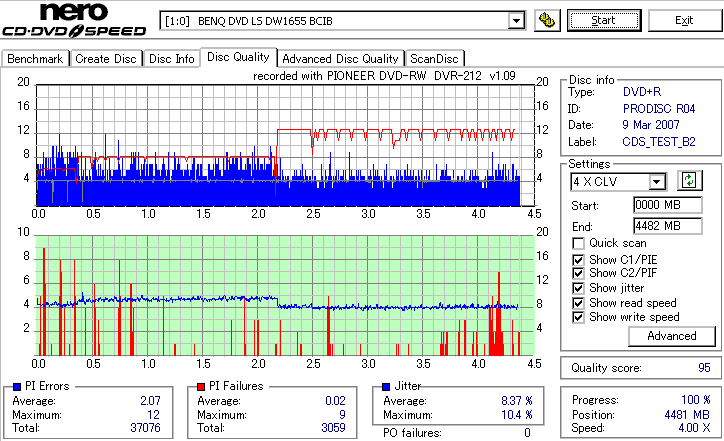Click the disc label CDS_TEST_B2

click(x=659, y=142)
